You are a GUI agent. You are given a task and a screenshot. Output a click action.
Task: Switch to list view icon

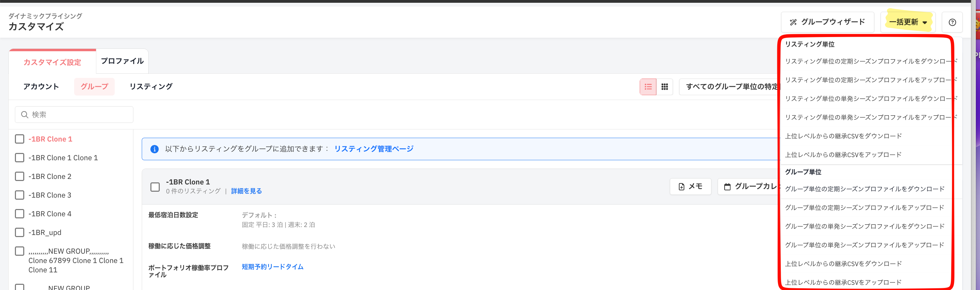pos(648,87)
